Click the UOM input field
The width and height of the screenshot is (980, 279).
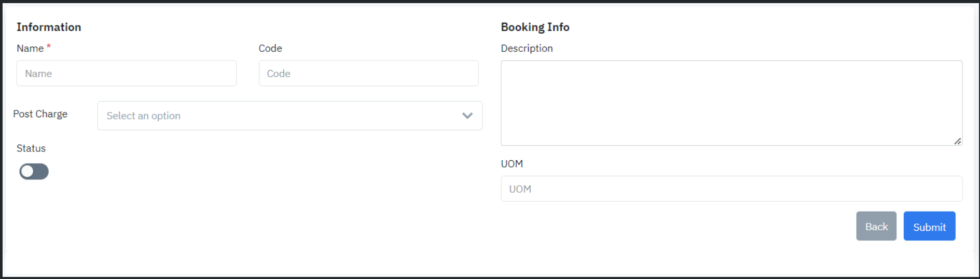[731, 189]
